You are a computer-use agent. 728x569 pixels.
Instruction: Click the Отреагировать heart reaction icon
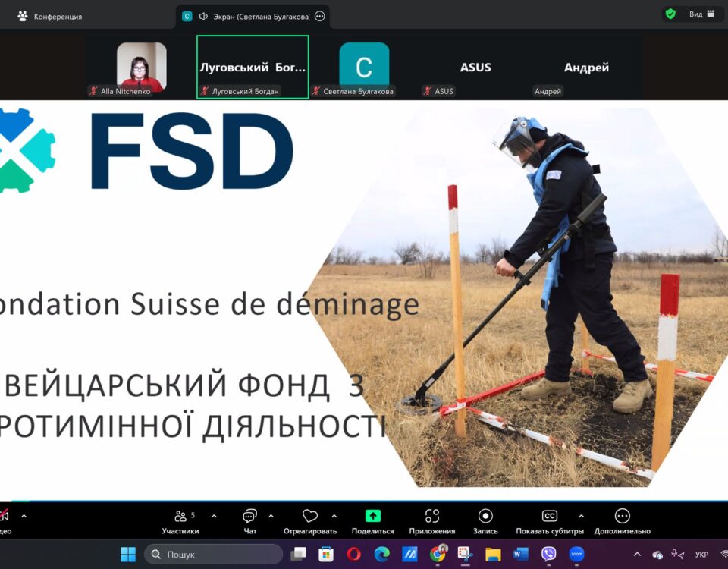[309, 517]
